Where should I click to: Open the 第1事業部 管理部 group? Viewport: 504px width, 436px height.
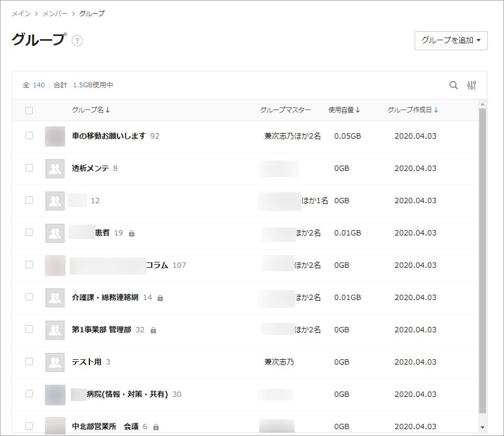click(x=101, y=330)
